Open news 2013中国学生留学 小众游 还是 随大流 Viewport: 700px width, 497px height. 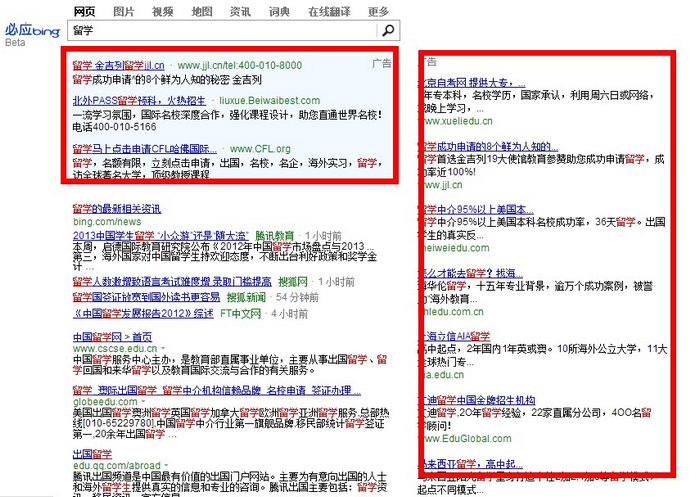(161, 236)
